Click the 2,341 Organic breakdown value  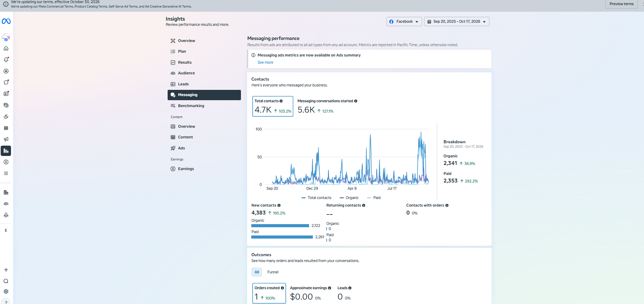[450, 163]
